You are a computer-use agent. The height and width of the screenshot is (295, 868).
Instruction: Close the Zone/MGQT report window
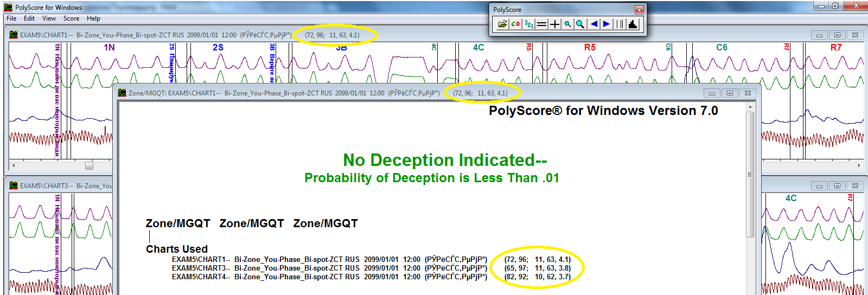748,93
